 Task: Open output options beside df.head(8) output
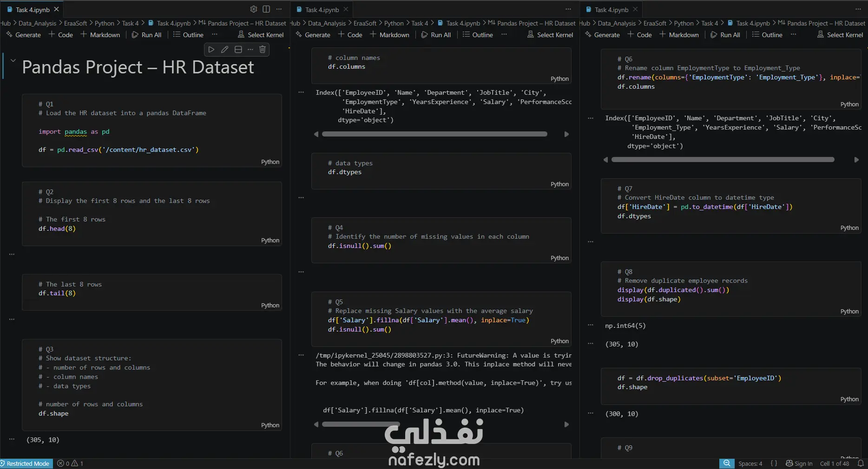pos(12,254)
